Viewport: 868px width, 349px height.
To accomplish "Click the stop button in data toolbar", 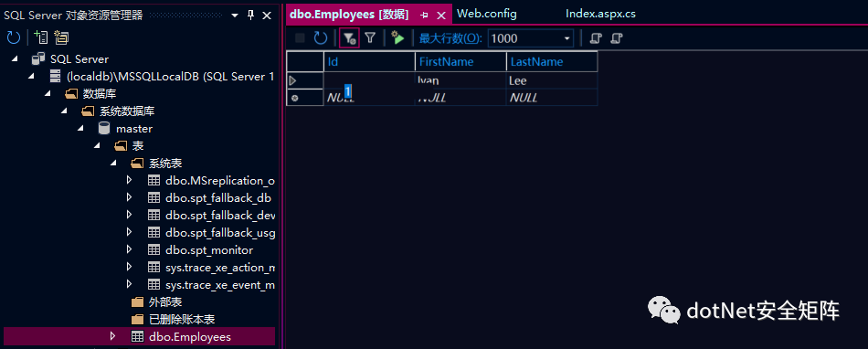I will pos(300,38).
